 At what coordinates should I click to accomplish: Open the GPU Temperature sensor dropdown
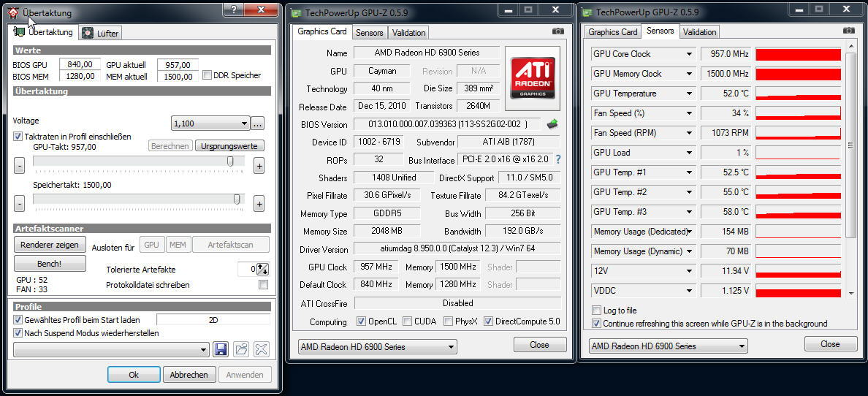coord(689,94)
